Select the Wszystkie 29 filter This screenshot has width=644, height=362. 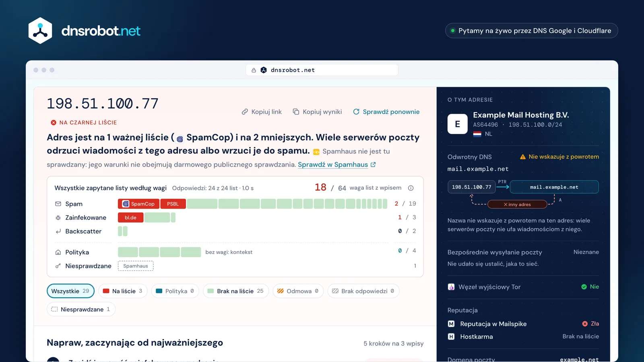(x=70, y=291)
